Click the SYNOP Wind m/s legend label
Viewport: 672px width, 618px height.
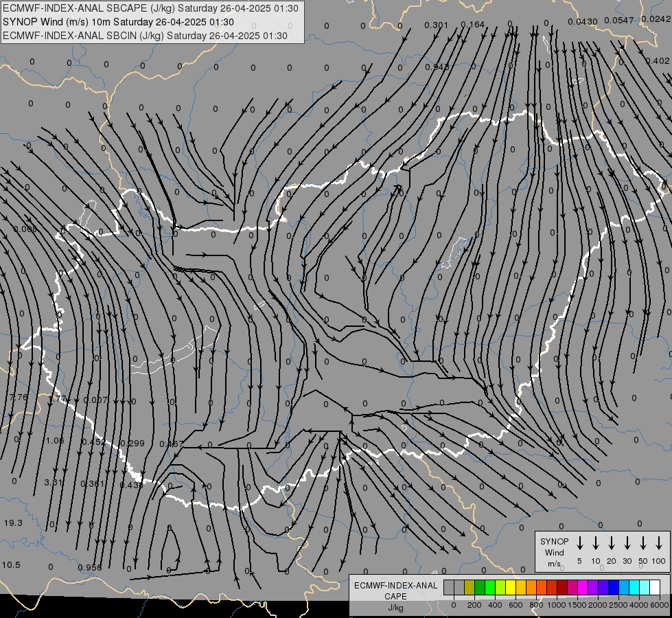coord(554,552)
